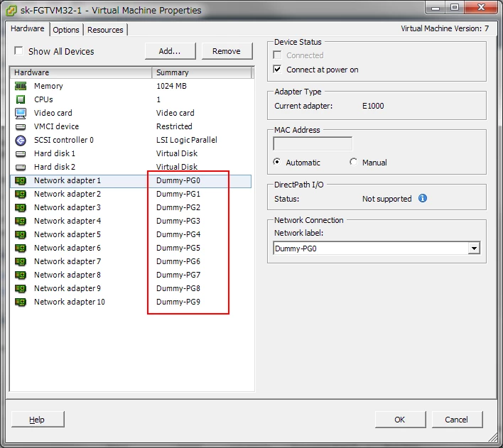The image size is (503, 448).
Task: Switch to the Resources tab
Action: point(105,30)
